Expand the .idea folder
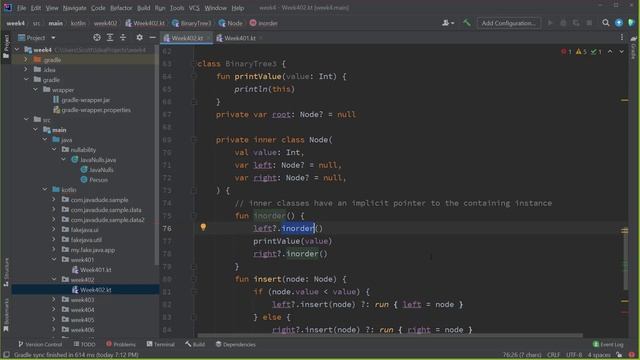The width and height of the screenshot is (640, 360). click(26, 70)
